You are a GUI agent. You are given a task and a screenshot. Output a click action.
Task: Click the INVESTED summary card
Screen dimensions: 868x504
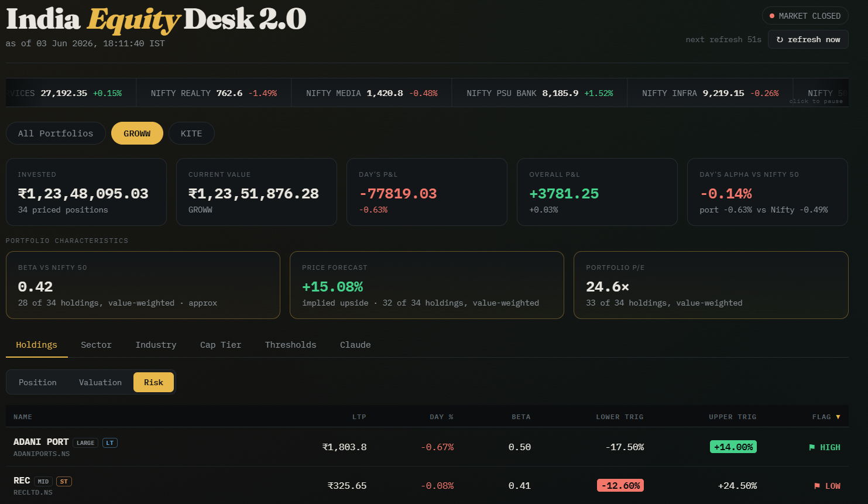click(x=86, y=192)
